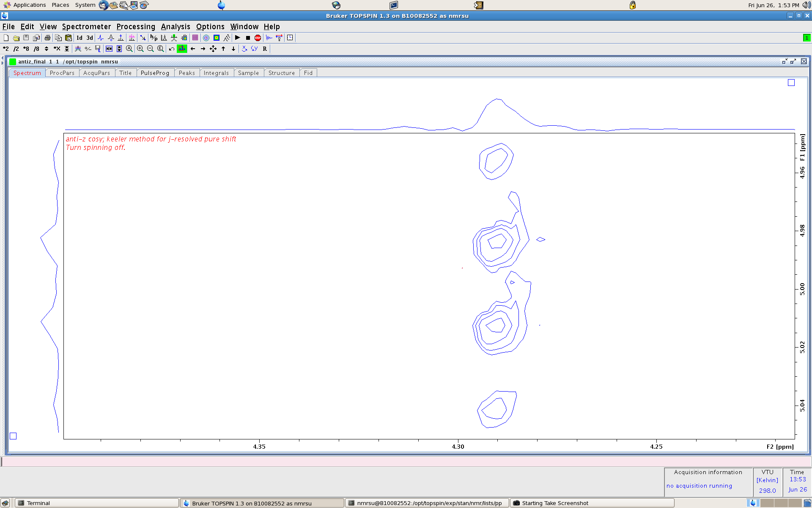Switch to the Peaks tab
The width and height of the screenshot is (812, 508).
[187, 73]
